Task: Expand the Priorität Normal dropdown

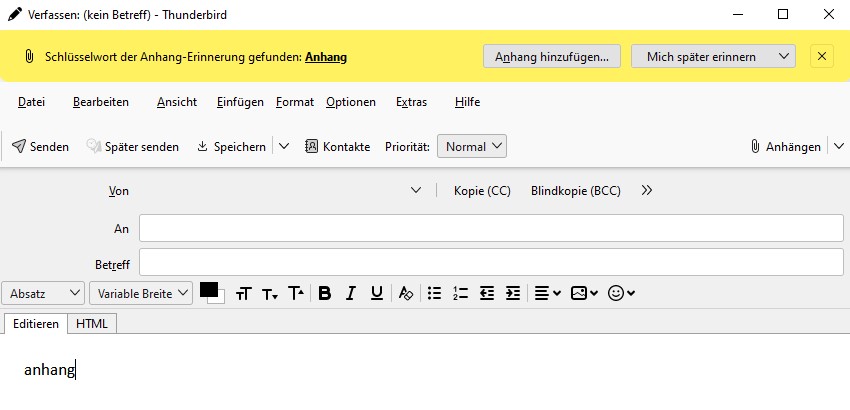Action: tap(472, 147)
